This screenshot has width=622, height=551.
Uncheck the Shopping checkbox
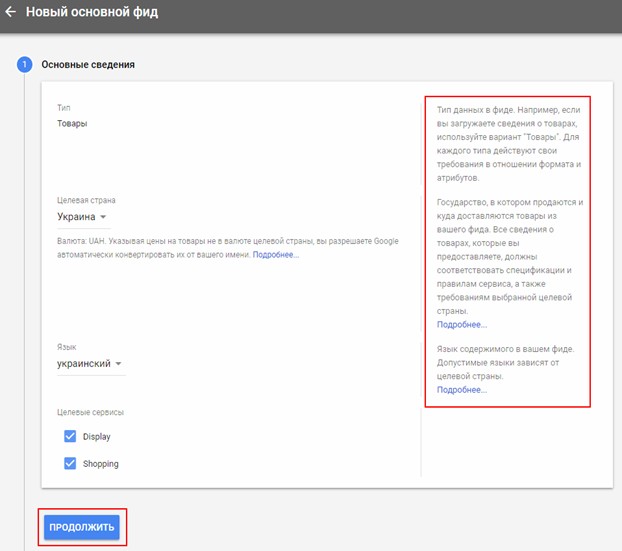(x=70, y=463)
